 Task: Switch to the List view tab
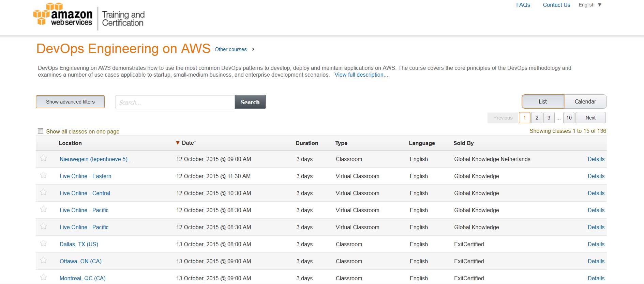click(543, 101)
